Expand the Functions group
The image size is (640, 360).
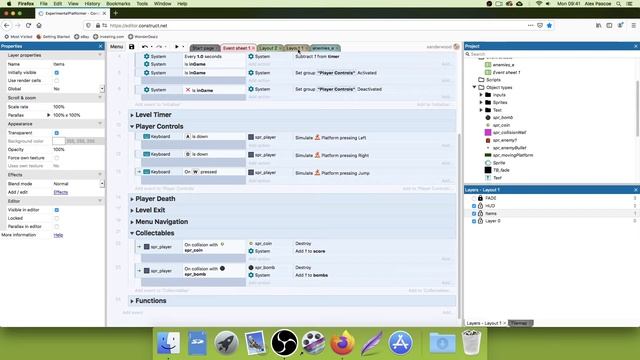[x=132, y=301]
